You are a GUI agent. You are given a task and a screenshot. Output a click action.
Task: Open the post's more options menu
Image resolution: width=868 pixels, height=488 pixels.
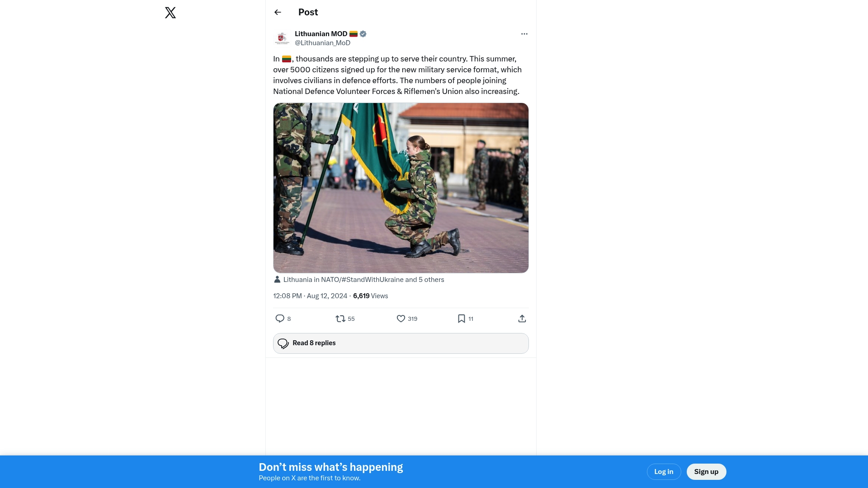pos(524,34)
